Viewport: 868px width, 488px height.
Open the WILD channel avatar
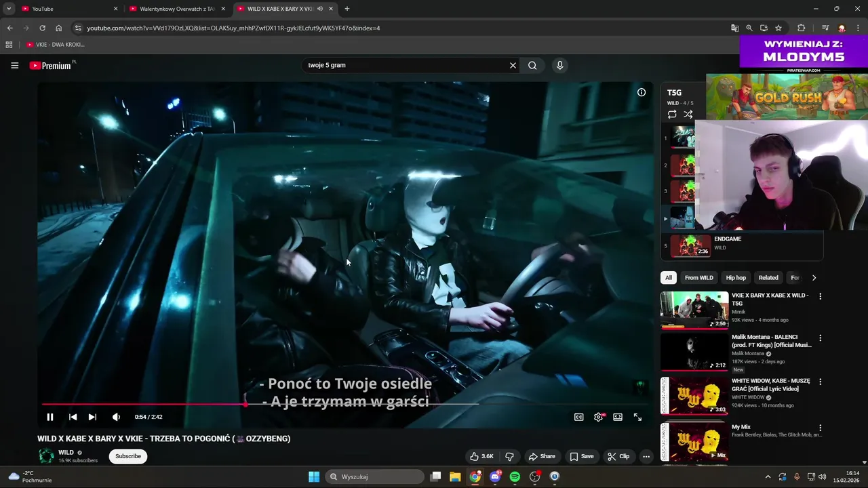click(x=46, y=455)
